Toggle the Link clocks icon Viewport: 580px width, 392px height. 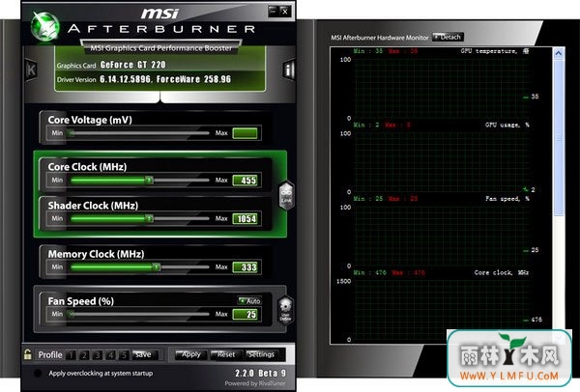click(286, 195)
